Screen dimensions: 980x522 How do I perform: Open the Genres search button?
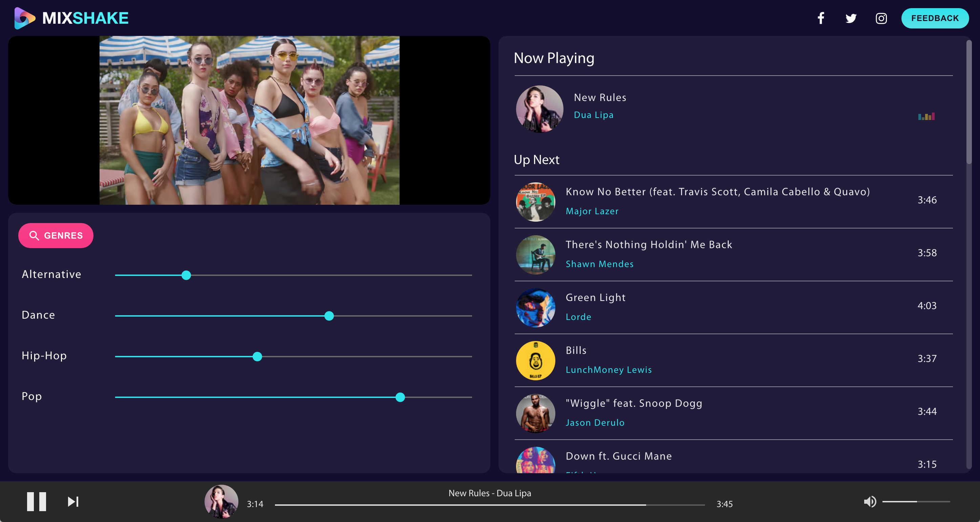coord(56,235)
